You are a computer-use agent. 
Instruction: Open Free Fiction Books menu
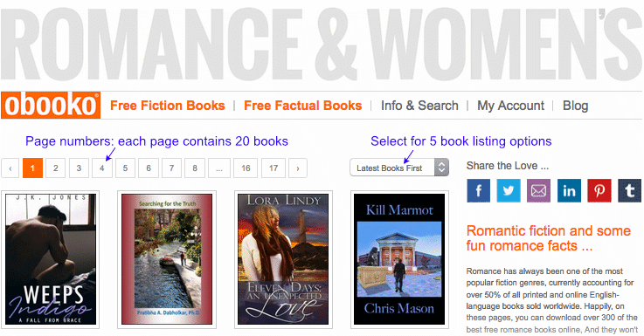pyautogui.click(x=168, y=106)
